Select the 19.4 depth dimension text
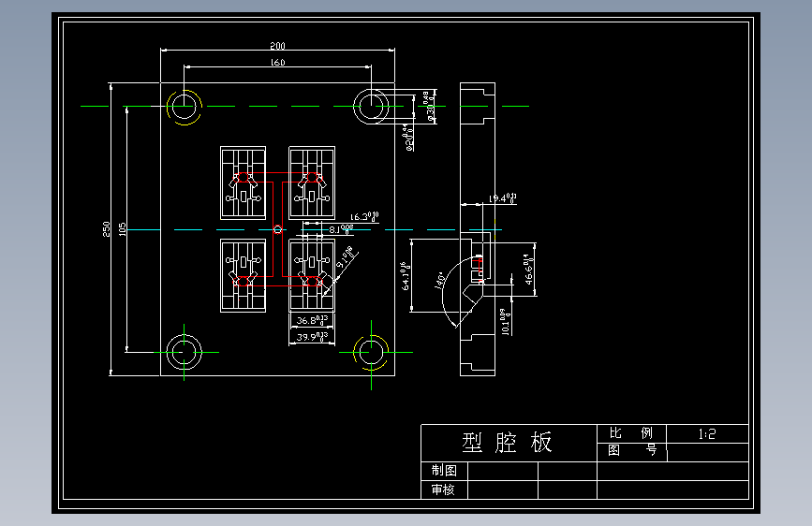The image size is (812, 526). pos(503,197)
